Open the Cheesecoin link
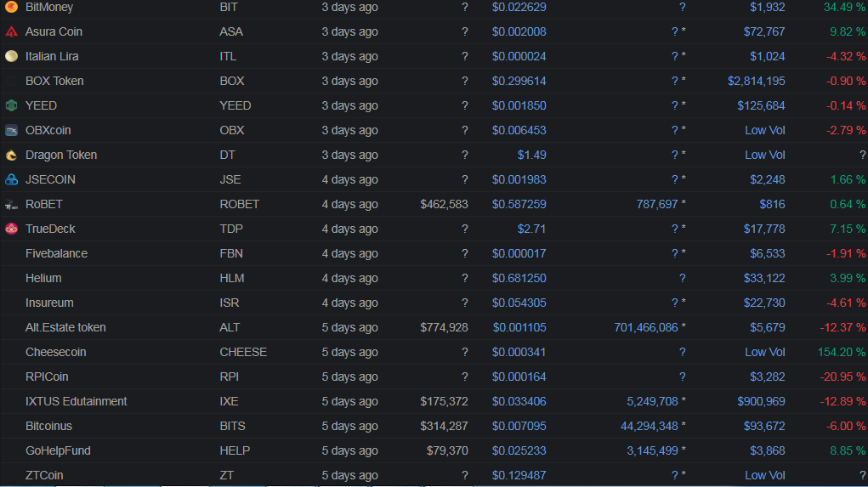 click(x=56, y=352)
